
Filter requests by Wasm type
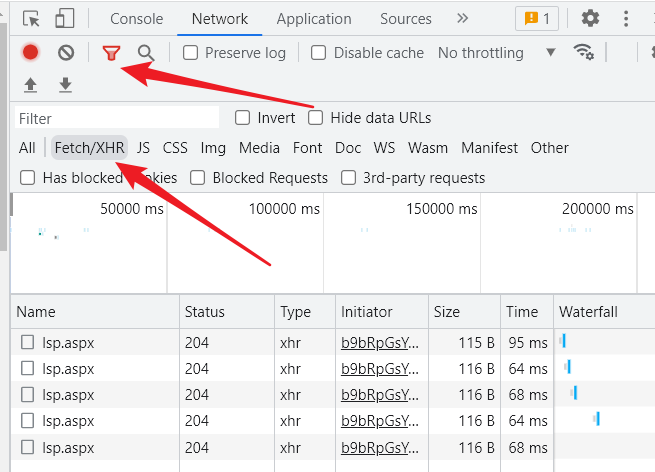pos(428,148)
